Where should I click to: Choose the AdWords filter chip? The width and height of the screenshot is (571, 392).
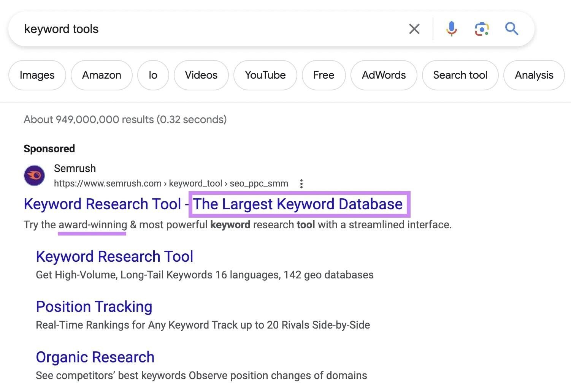384,75
